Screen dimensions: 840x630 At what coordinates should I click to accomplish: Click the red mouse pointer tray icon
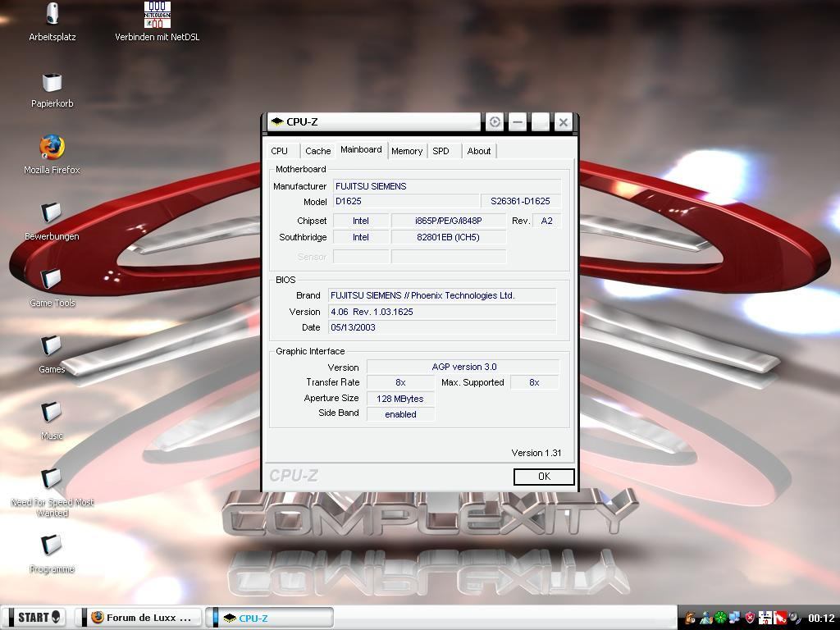pyautogui.click(x=779, y=618)
